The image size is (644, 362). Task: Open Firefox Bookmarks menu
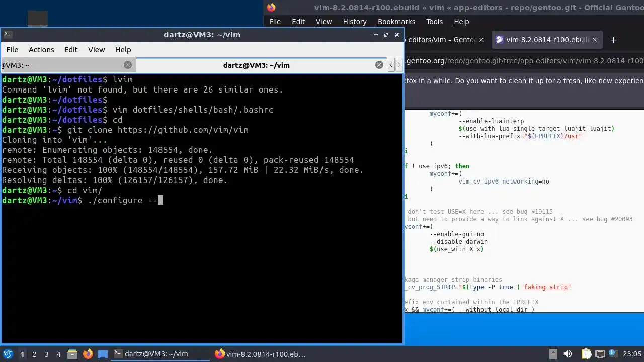(x=396, y=22)
